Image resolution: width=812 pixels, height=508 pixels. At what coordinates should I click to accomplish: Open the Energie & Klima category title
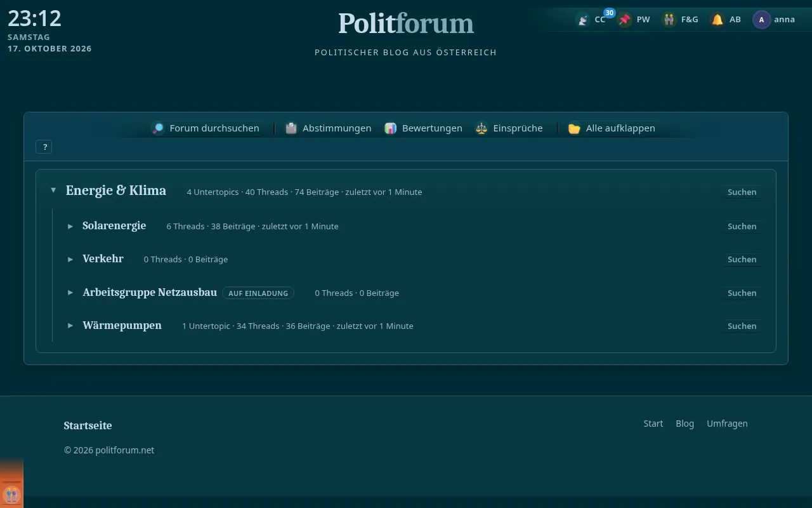click(116, 190)
